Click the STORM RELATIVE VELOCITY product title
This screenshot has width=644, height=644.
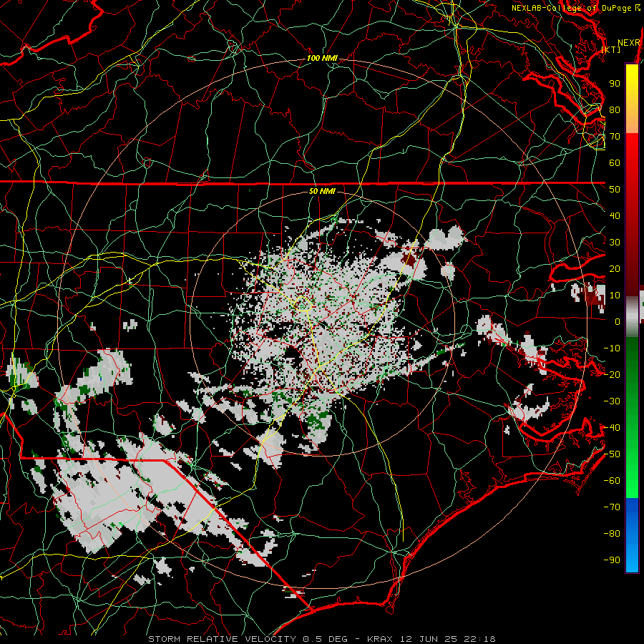222,639
